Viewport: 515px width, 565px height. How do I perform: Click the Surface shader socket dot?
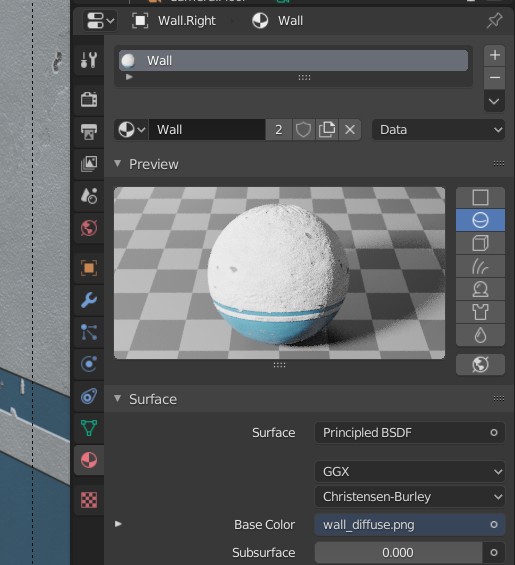(x=494, y=432)
